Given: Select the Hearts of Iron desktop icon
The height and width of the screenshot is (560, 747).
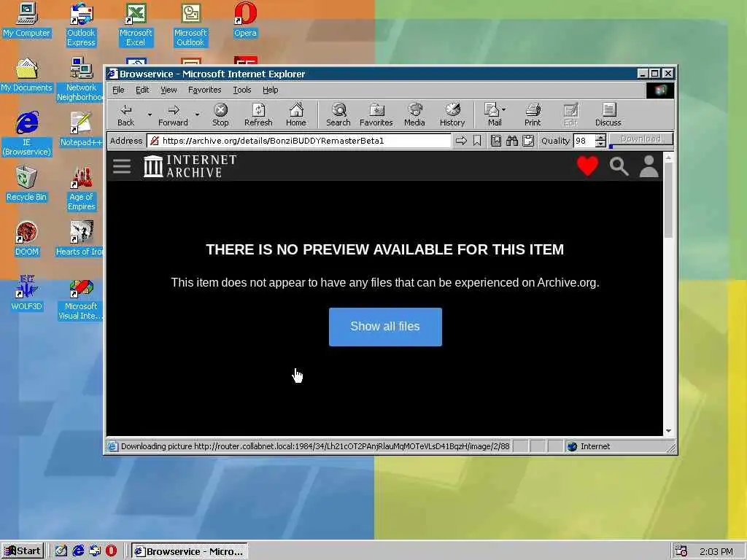Looking at the screenshot, I should pos(80,238).
